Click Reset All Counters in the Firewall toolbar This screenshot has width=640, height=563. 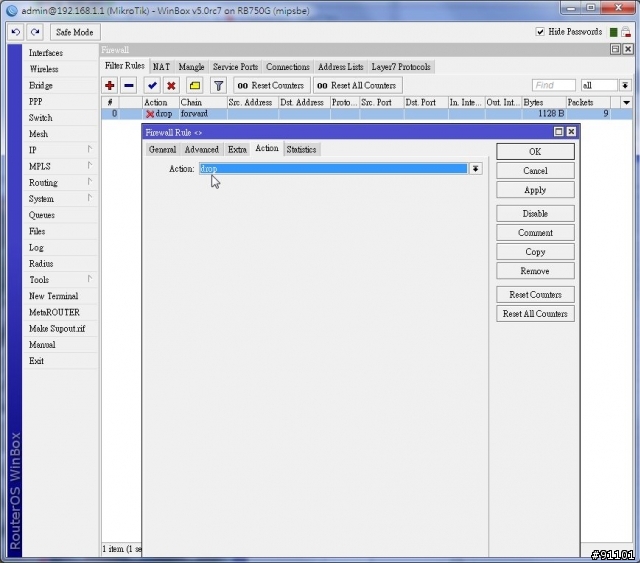click(358, 85)
